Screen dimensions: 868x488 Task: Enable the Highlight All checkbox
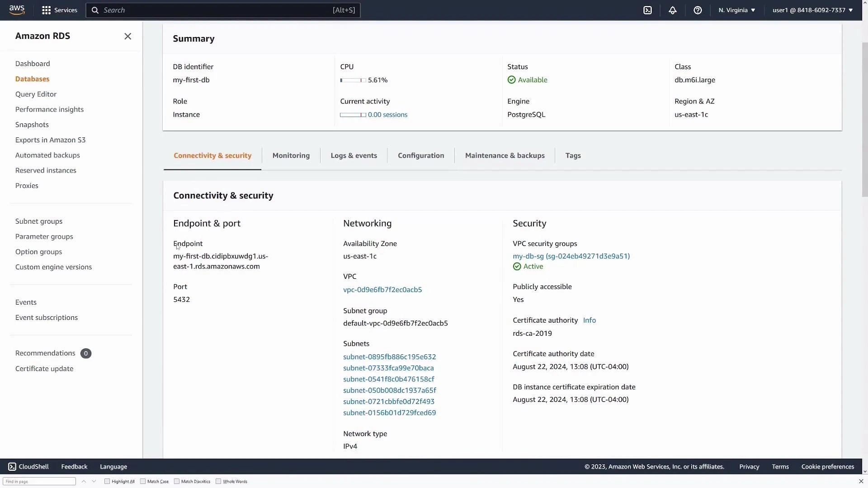(x=107, y=481)
